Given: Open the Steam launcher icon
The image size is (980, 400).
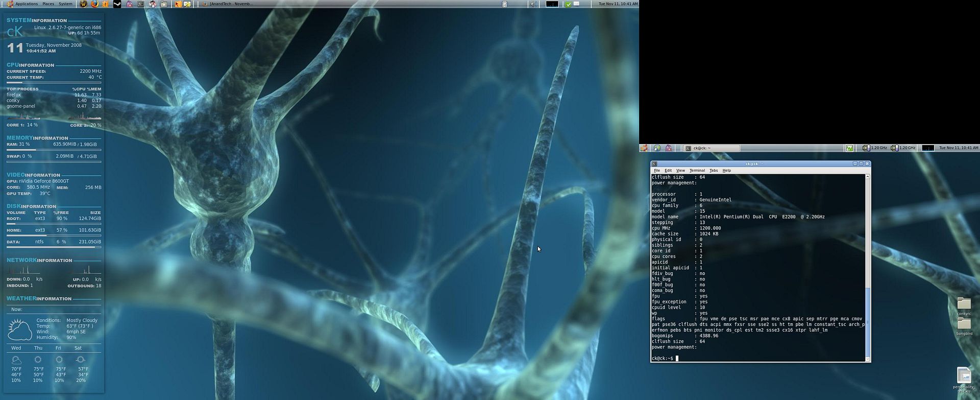Looking at the screenshot, I should (117, 4).
